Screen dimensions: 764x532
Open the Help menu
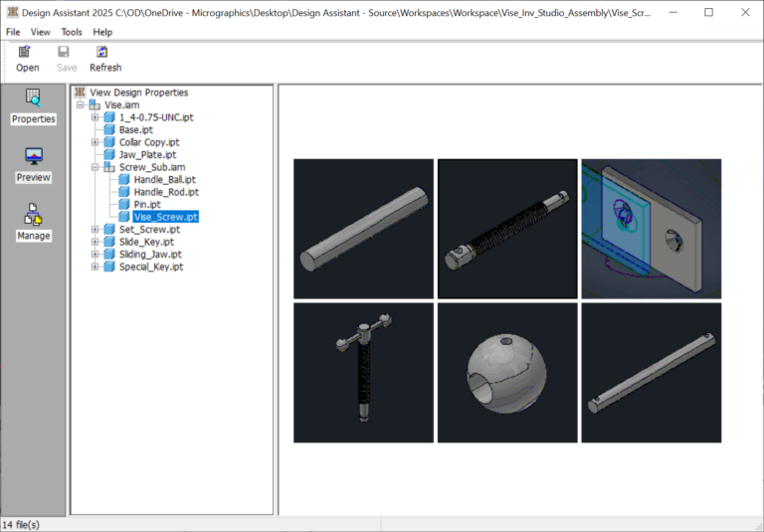tap(102, 32)
